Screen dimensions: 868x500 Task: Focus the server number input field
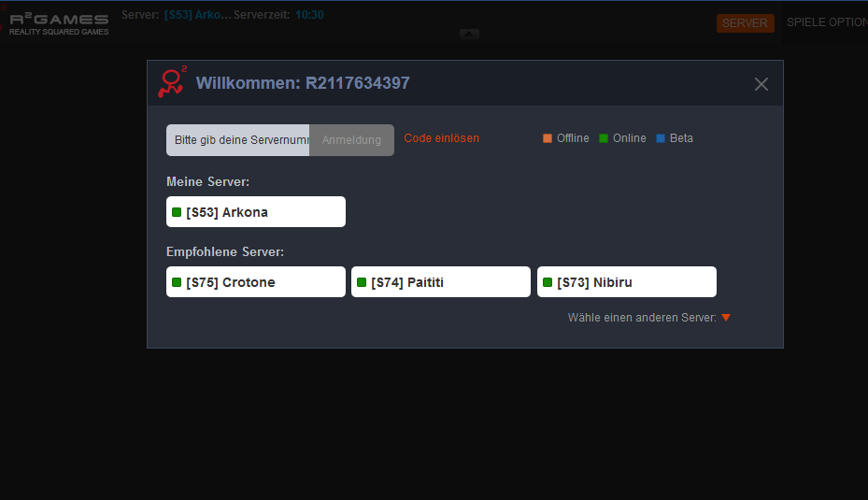click(238, 140)
